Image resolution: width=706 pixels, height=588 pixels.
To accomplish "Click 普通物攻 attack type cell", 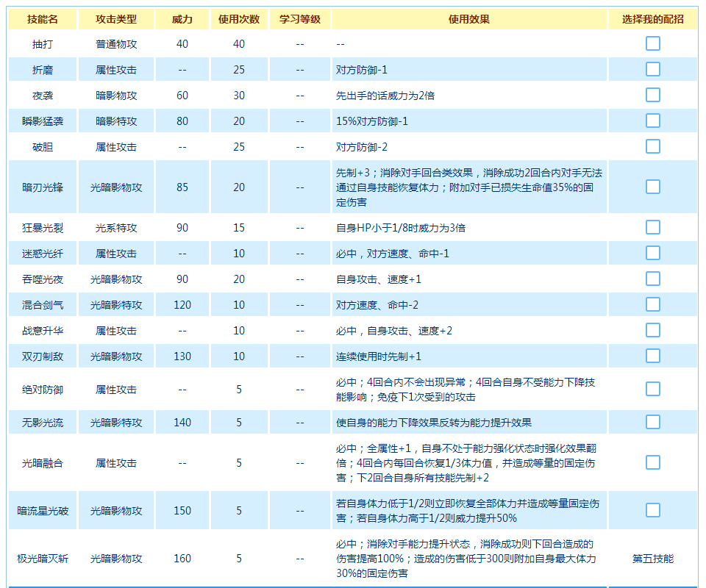I will (x=115, y=44).
